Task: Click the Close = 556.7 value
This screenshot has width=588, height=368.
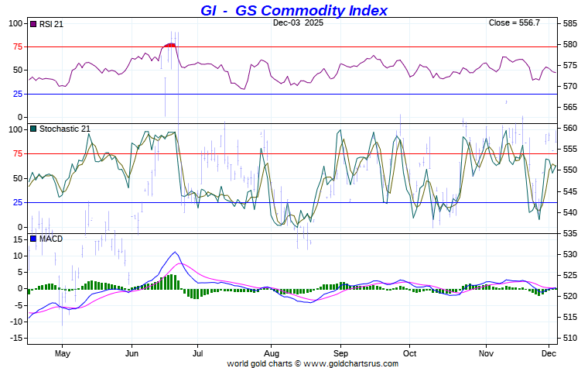Action: click(x=514, y=23)
